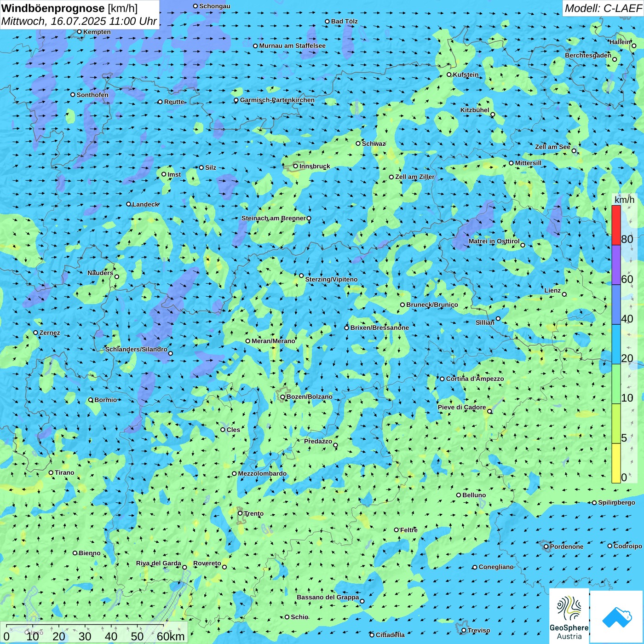The width and height of the screenshot is (644, 644).
Task: Select the Bozen/Bolzano city label
Action: tap(309, 397)
